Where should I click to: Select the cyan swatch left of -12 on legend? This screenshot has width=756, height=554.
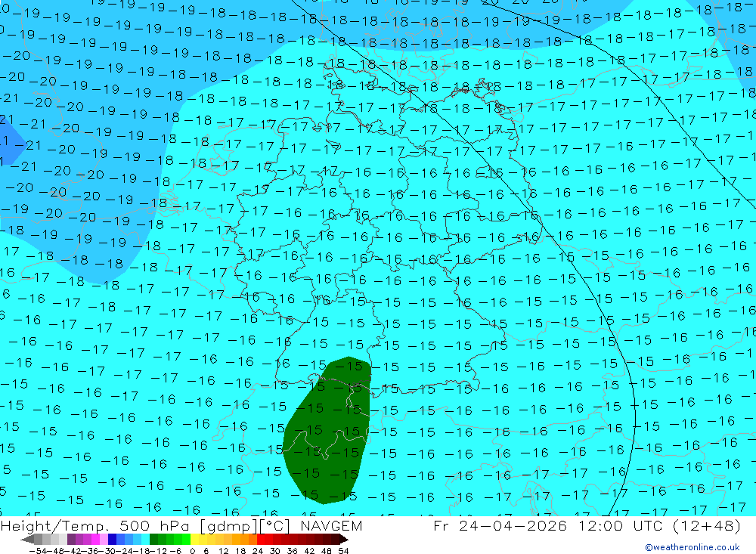145,540
